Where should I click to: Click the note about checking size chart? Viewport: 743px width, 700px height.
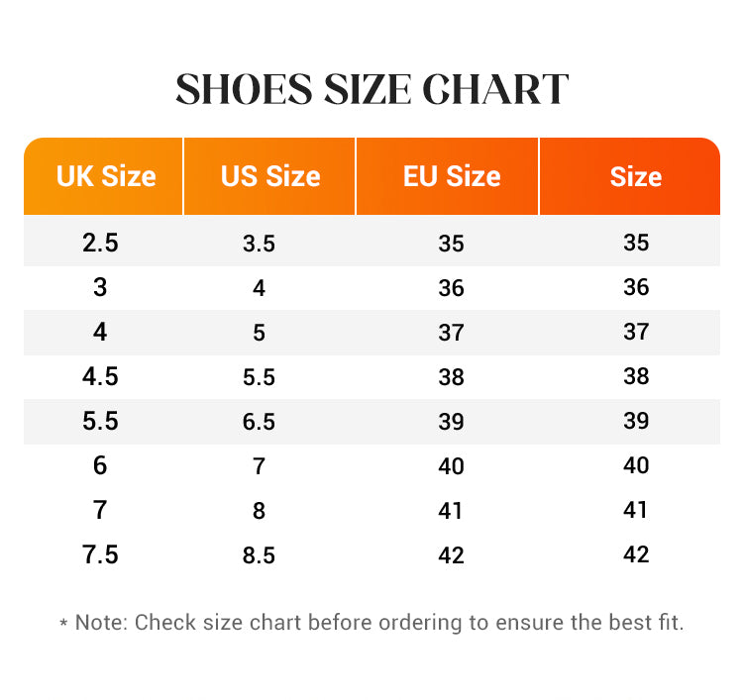[x=371, y=622]
